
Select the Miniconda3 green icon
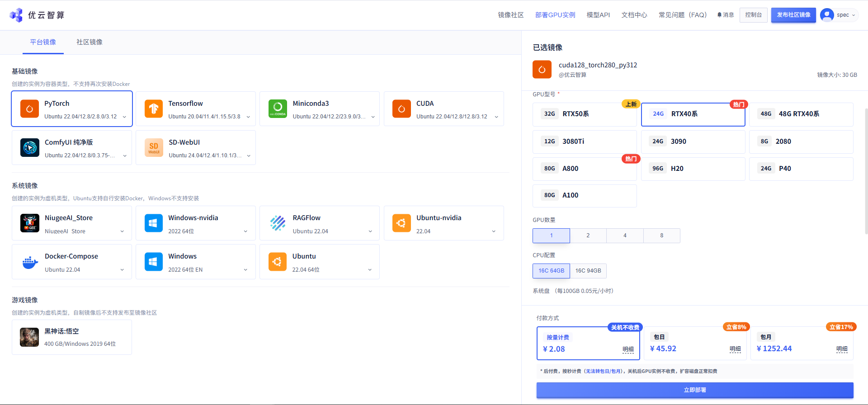(x=278, y=108)
